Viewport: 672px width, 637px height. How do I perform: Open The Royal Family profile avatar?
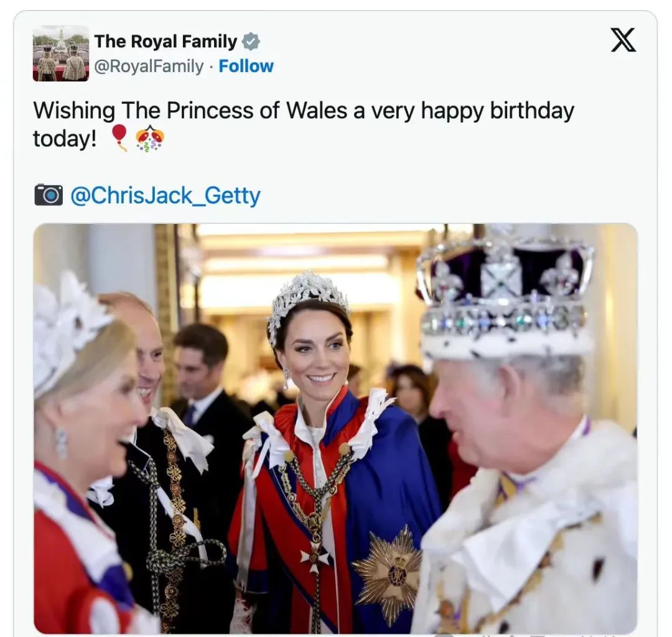[x=61, y=53]
